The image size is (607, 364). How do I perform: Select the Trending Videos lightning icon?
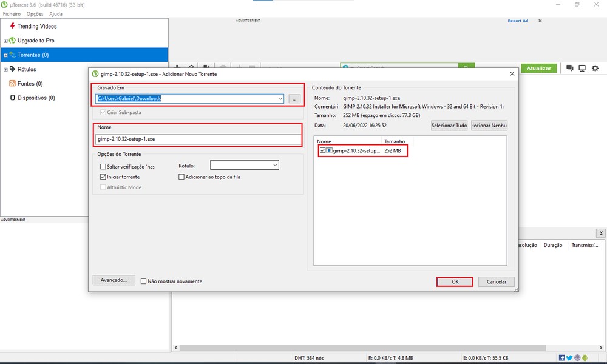11,26
